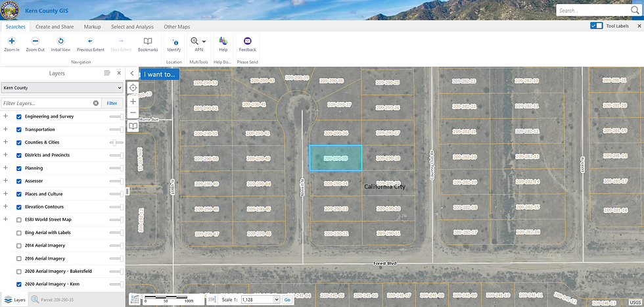The width and height of the screenshot is (644, 307).
Task: Switch to the Markup tab
Action: point(92,27)
